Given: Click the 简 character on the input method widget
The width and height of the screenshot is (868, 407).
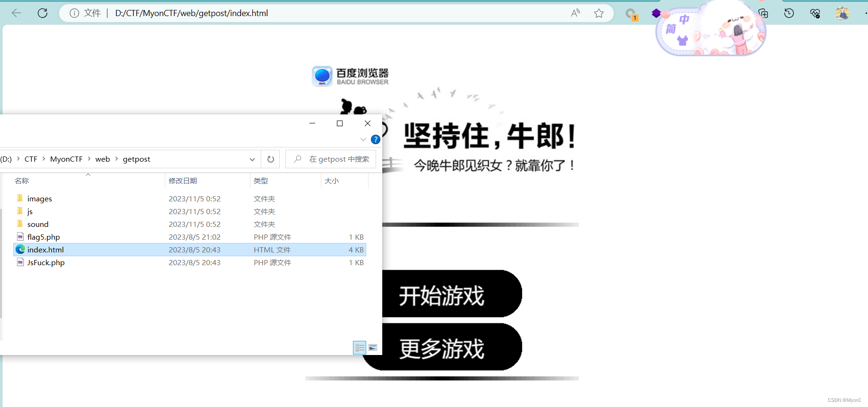Looking at the screenshot, I should [x=671, y=29].
